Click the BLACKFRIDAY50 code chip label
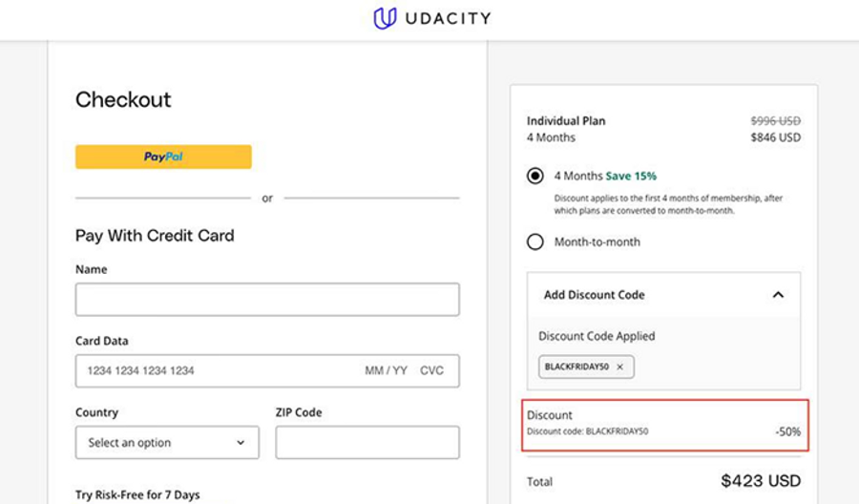Viewport: 859px width, 504px height. click(576, 367)
